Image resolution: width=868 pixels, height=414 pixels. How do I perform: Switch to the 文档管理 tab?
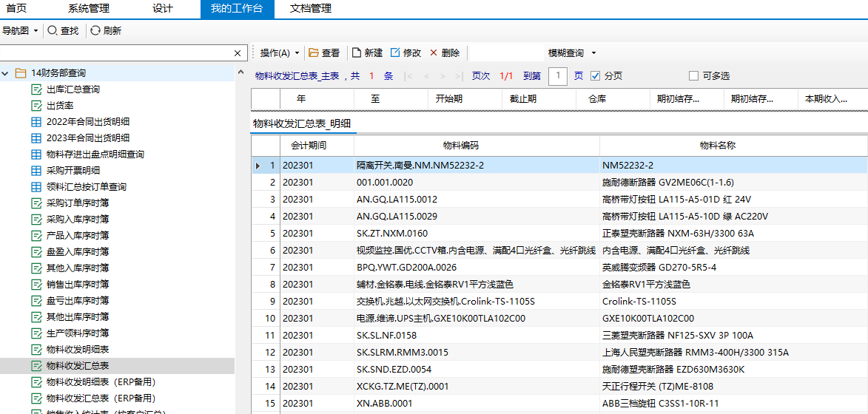(x=311, y=9)
